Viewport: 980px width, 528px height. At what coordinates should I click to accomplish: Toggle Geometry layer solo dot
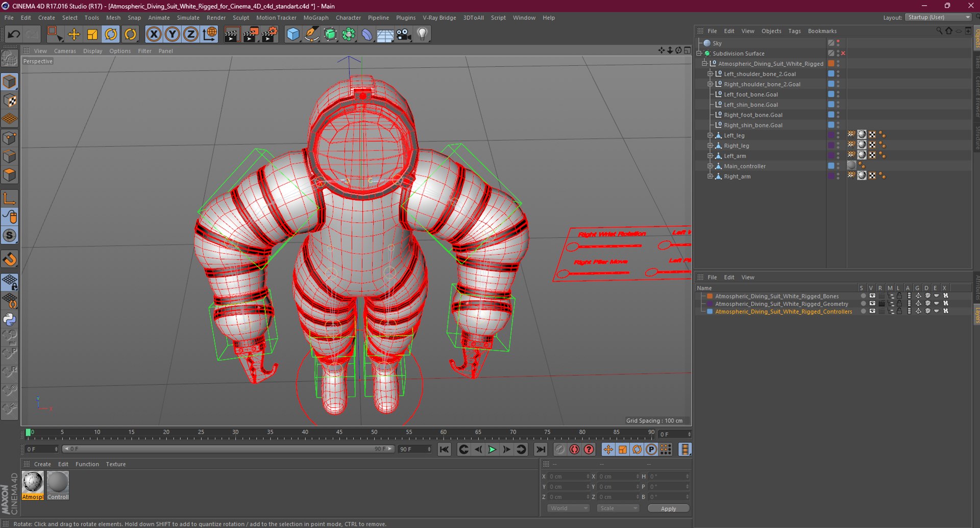[863, 304]
